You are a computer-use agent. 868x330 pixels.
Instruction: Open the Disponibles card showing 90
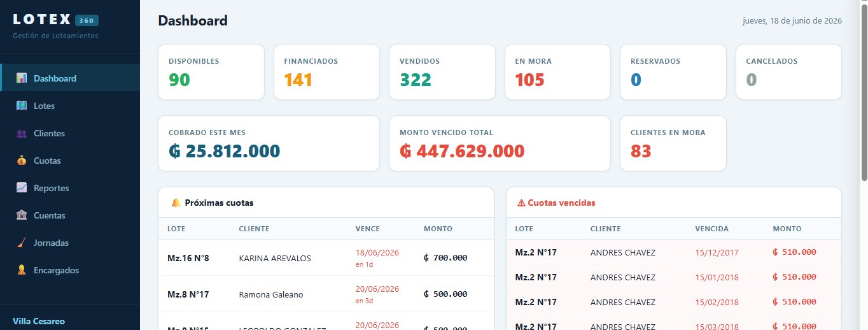211,72
